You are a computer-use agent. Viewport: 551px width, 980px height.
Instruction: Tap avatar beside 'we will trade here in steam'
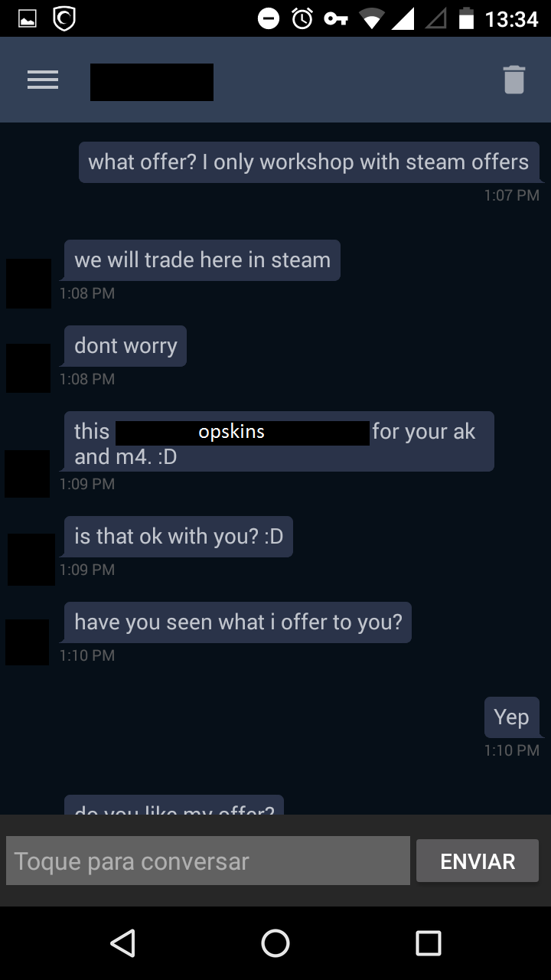(x=29, y=283)
